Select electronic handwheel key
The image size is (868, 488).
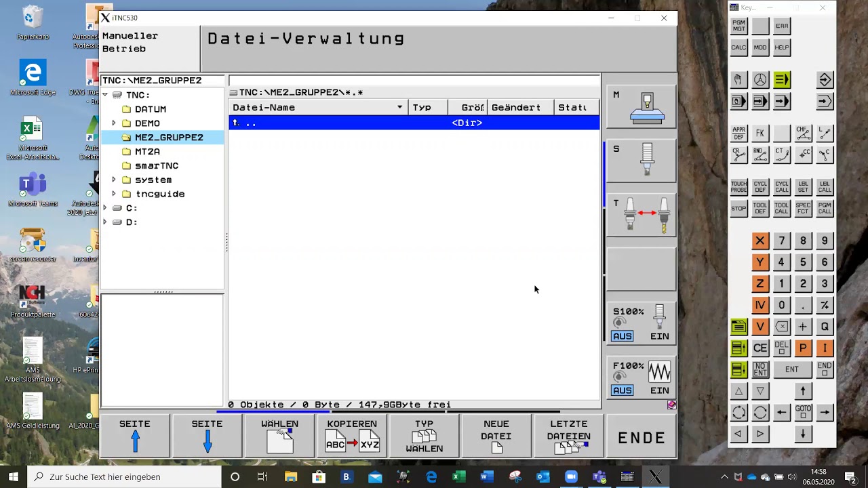tap(760, 80)
